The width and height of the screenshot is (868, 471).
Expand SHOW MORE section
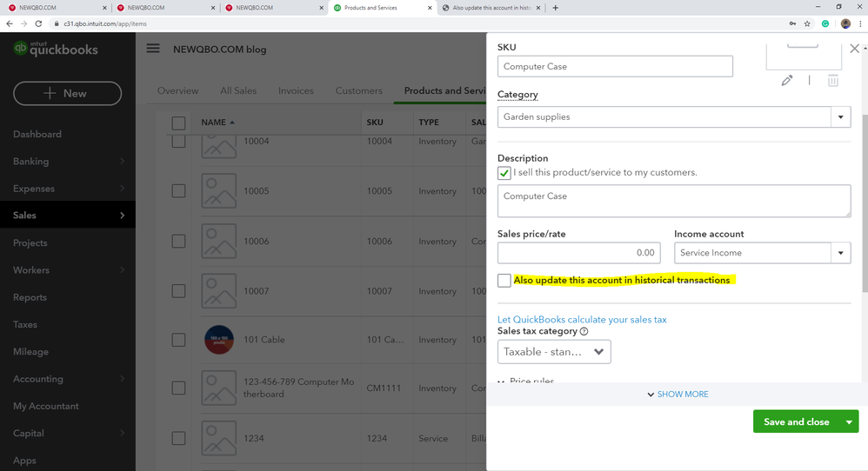click(x=678, y=395)
